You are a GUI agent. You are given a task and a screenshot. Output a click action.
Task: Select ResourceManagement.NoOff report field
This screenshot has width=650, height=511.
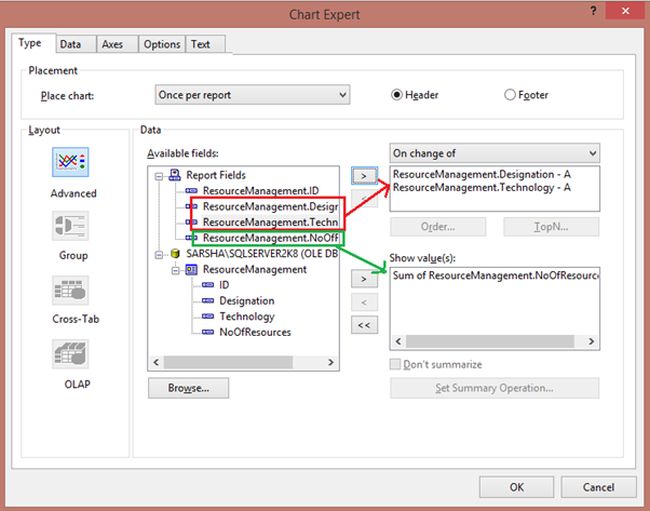pyautogui.click(x=270, y=238)
